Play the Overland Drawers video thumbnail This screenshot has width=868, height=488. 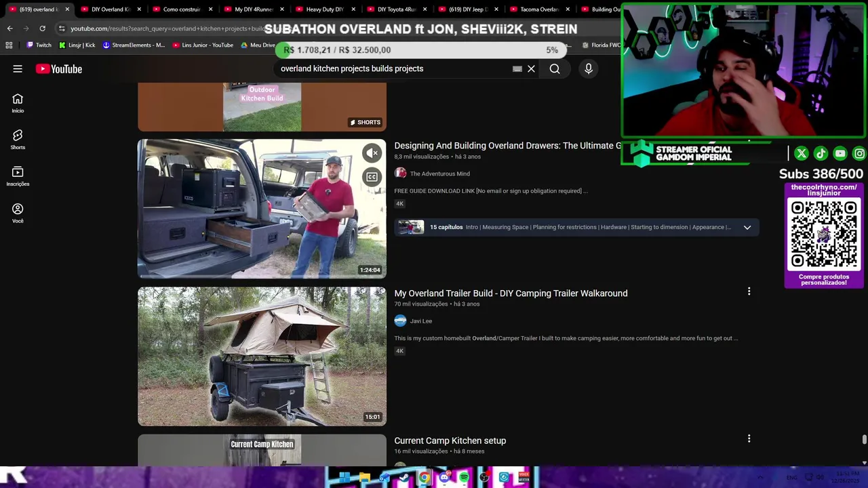coord(262,209)
